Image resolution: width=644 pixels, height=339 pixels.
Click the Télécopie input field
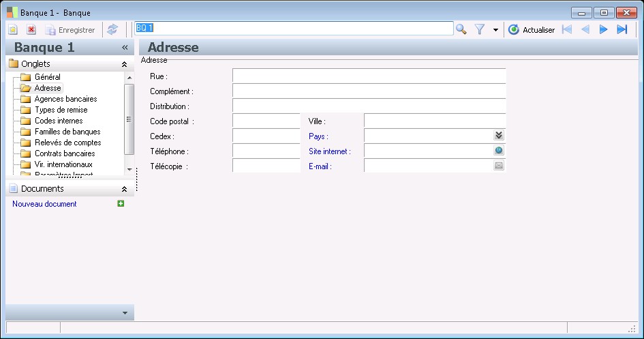click(266, 166)
